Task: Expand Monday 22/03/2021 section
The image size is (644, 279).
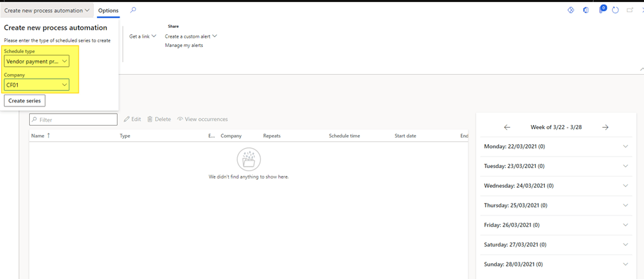Action: click(x=625, y=147)
